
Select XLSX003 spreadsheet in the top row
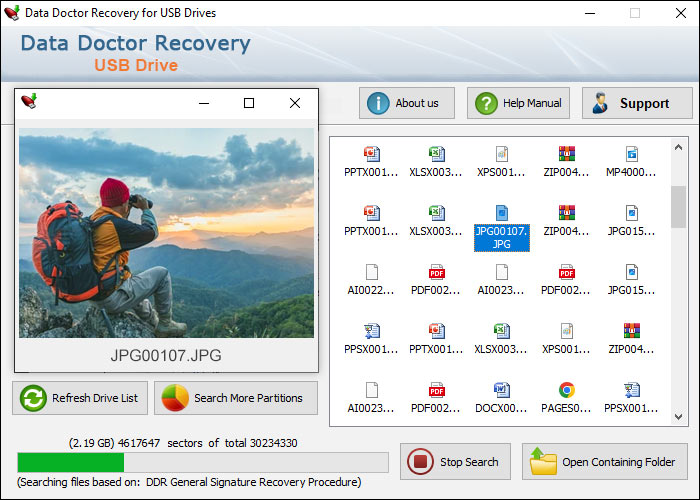(x=436, y=162)
